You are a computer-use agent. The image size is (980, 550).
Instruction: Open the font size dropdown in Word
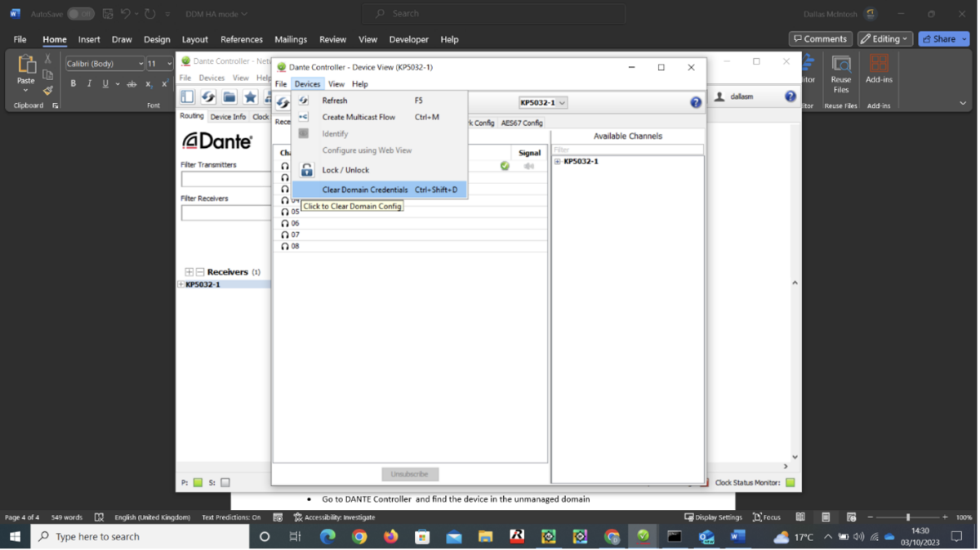coord(168,63)
